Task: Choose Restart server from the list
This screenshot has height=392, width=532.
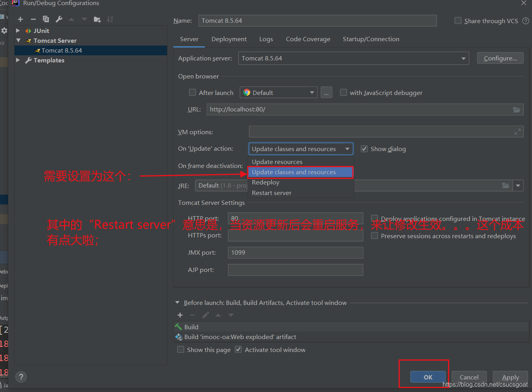Action: point(301,193)
